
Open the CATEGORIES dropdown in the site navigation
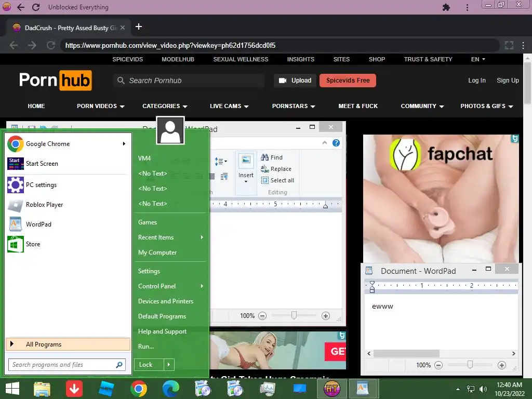point(165,106)
